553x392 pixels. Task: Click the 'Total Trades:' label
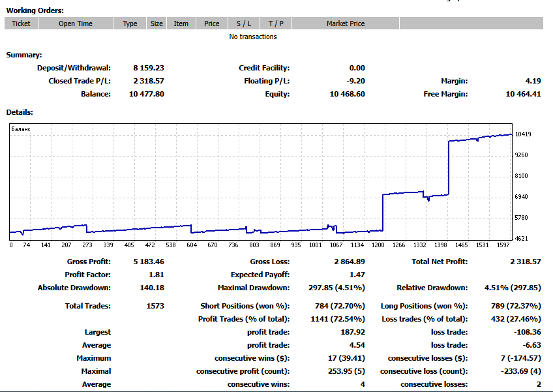click(88, 307)
